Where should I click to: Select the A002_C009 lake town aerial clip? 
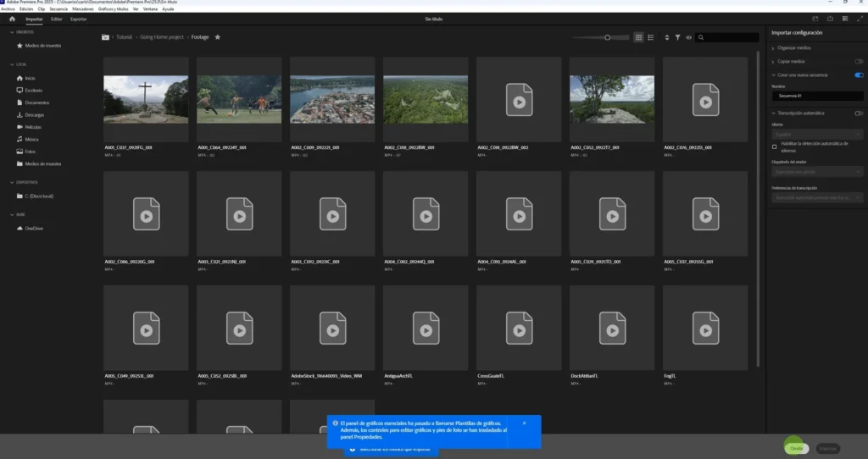click(x=332, y=100)
